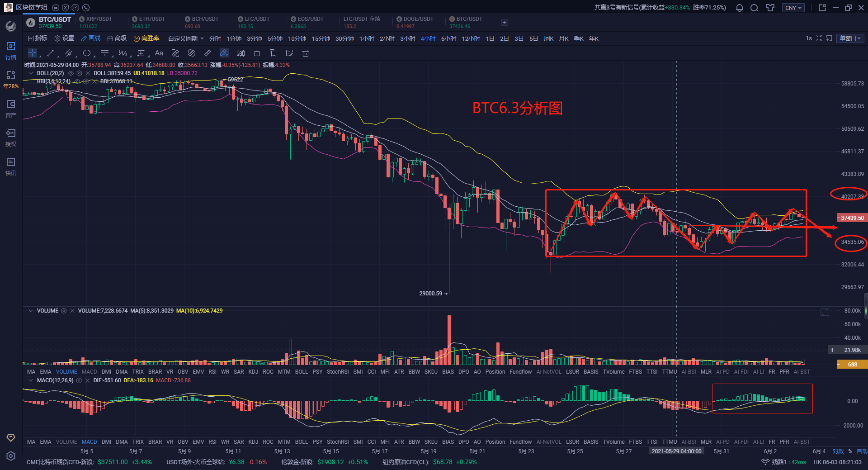868x470 pixels.
Task: Open 行情 market sidebar item
Action: point(11,51)
